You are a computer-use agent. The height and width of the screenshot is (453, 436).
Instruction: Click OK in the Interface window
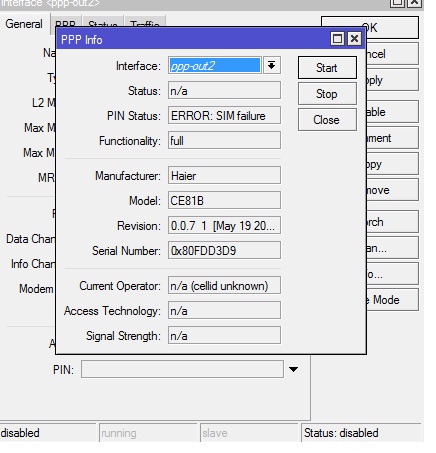point(369,28)
